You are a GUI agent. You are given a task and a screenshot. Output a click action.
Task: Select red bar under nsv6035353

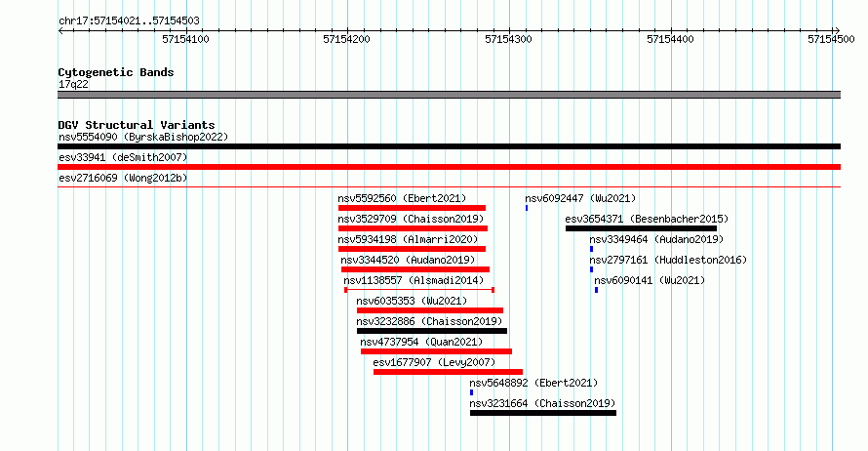[x=430, y=310]
